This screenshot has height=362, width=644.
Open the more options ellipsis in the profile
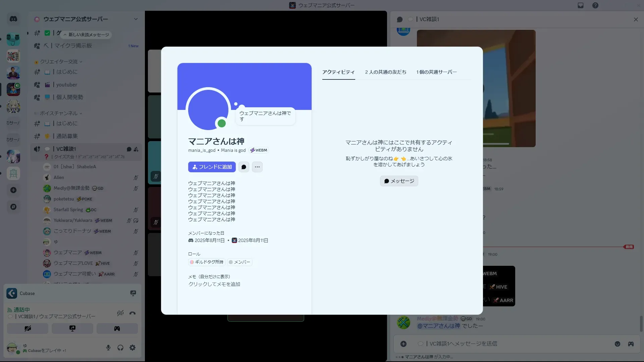[x=257, y=167]
